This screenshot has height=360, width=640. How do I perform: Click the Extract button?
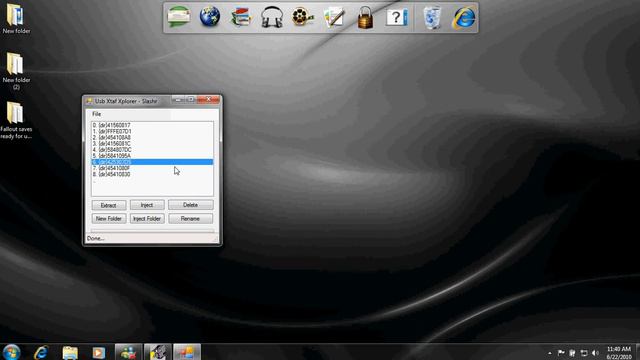tap(109, 205)
